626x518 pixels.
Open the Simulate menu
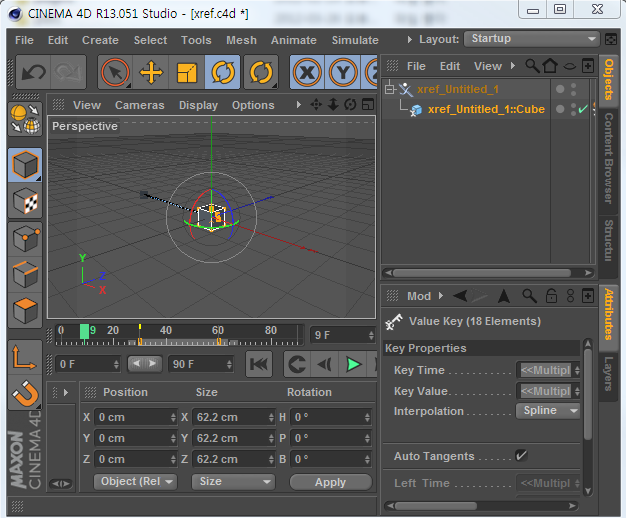[355, 40]
